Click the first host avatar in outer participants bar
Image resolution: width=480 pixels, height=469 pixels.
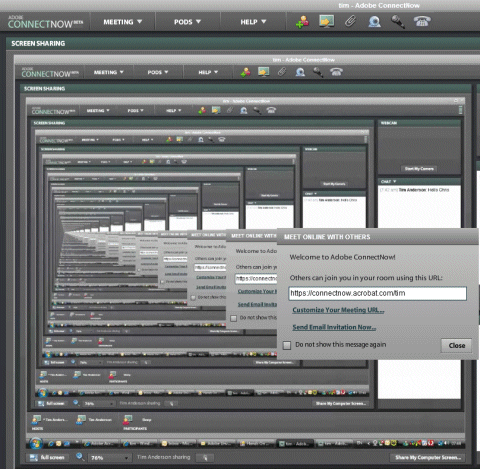[x=36, y=419]
